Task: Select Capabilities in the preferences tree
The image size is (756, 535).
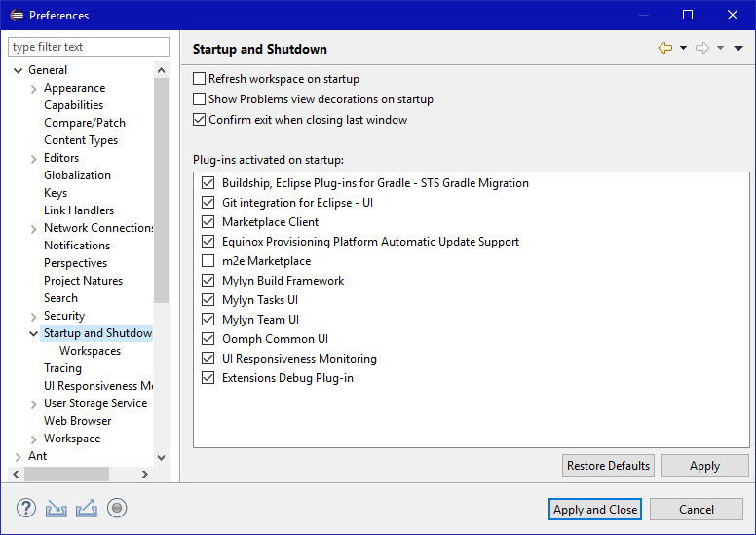Action: point(73,105)
